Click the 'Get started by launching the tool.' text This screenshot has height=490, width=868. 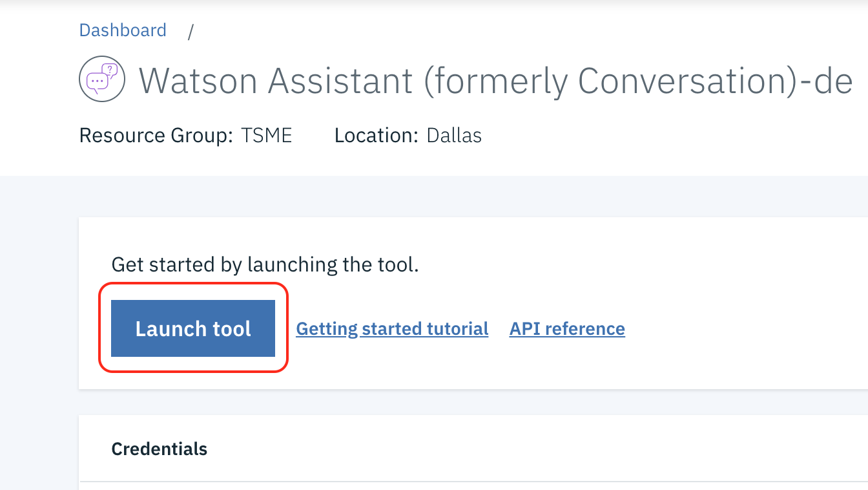pos(265,264)
